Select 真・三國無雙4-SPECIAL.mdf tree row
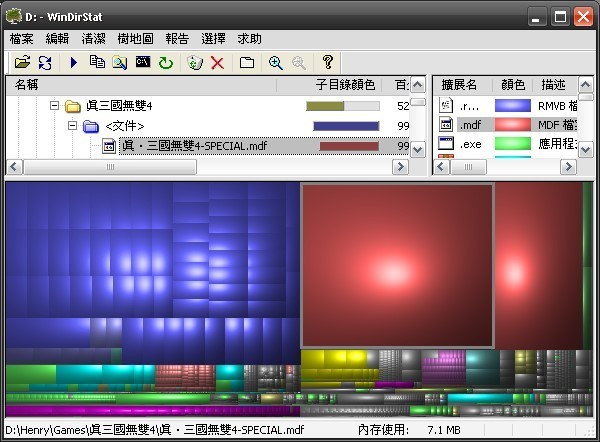 [195, 146]
